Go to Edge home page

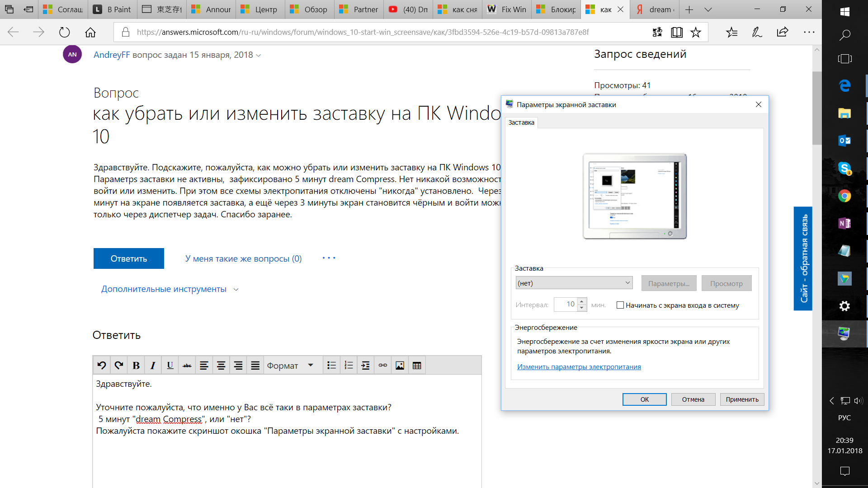tap(90, 32)
